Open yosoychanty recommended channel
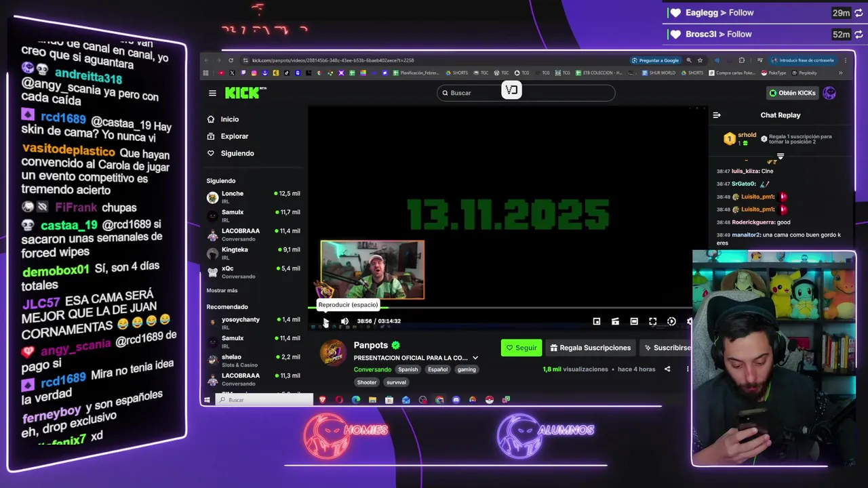The height and width of the screenshot is (488, 868). (x=253, y=323)
